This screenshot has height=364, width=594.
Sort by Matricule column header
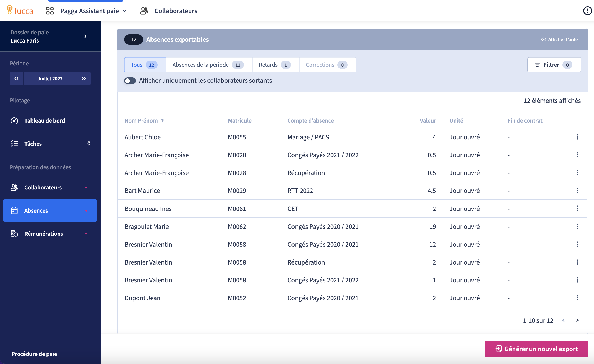(240, 120)
